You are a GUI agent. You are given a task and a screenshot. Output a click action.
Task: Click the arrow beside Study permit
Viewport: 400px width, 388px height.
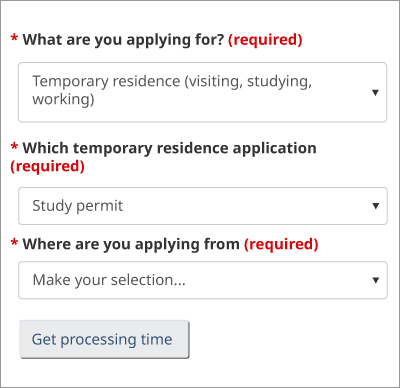[376, 206]
